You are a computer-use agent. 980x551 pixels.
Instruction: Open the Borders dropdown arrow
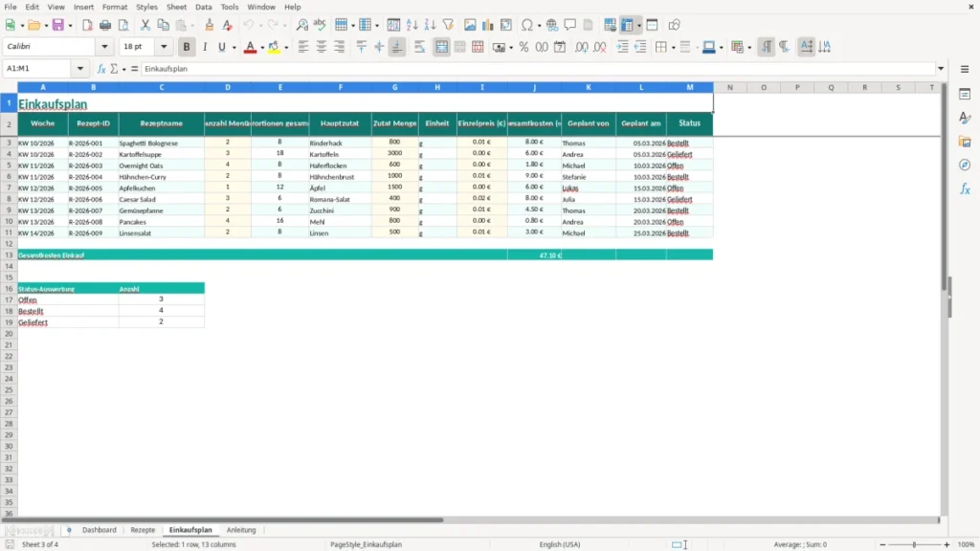673,48
